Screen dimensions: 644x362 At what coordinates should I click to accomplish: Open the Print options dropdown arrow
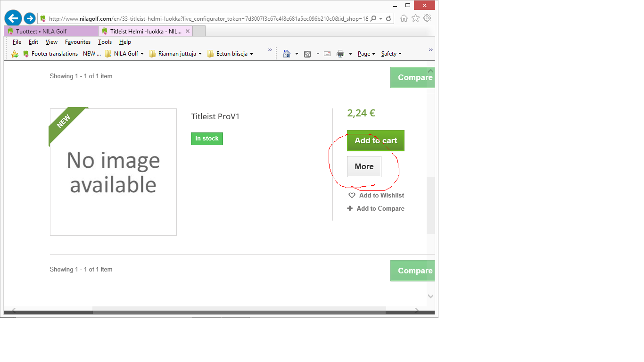350,54
